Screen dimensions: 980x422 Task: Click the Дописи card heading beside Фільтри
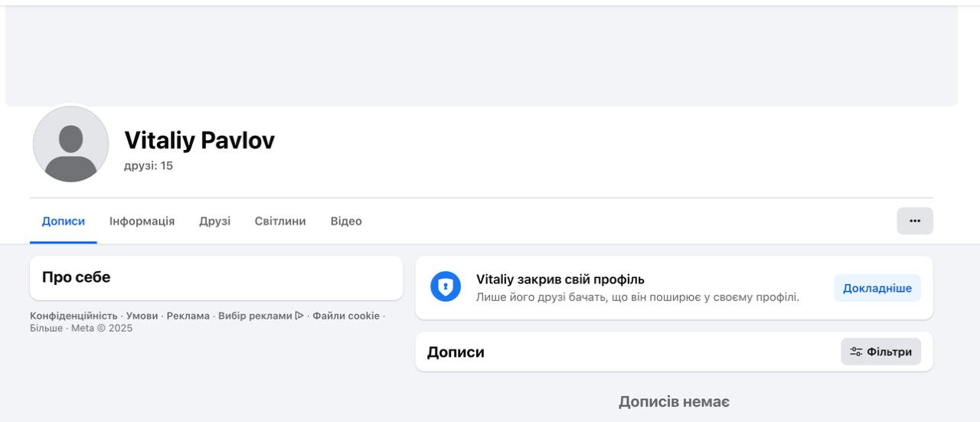(x=456, y=352)
